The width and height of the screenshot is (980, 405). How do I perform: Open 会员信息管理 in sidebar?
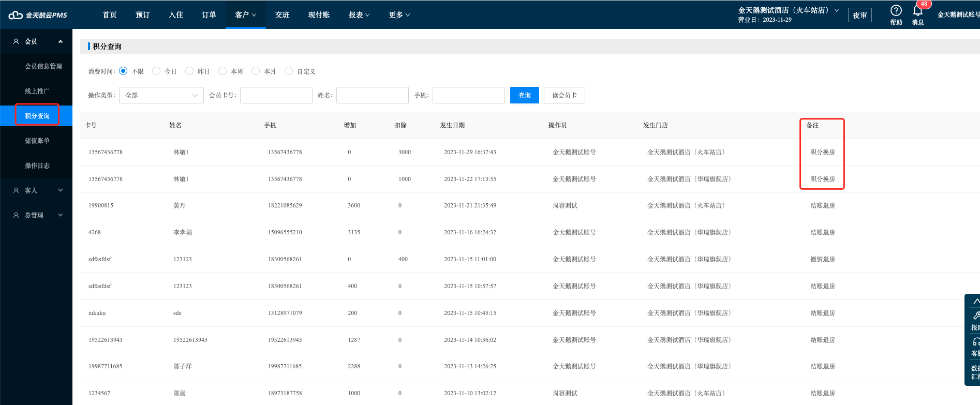[43, 66]
